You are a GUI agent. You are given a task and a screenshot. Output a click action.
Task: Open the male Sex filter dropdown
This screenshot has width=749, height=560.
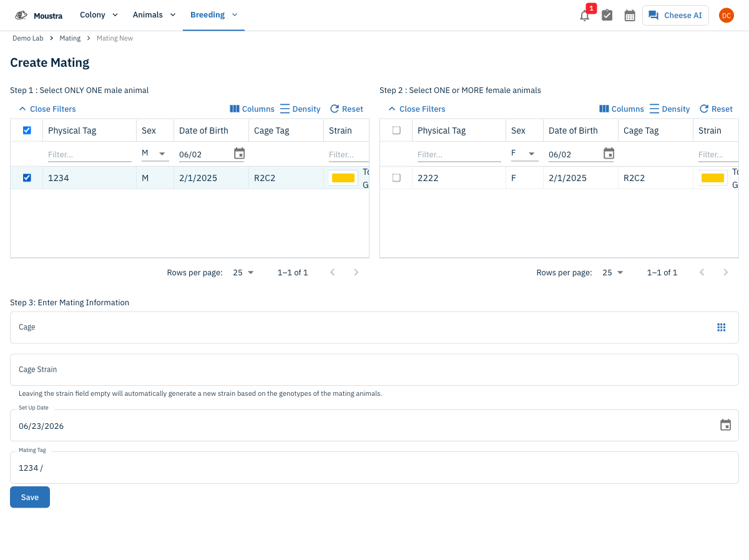click(155, 154)
